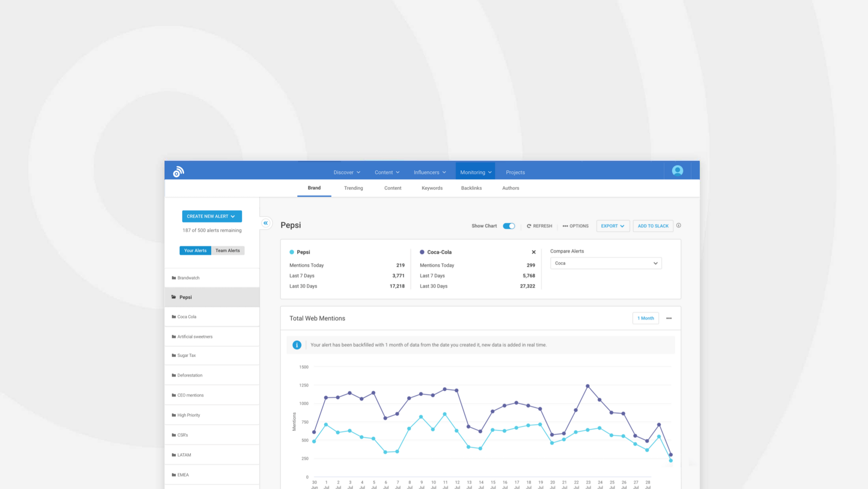Image resolution: width=868 pixels, height=489 pixels.
Task: Click Coca-Cola Last 30 Days value 27,322
Action: pos(527,286)
